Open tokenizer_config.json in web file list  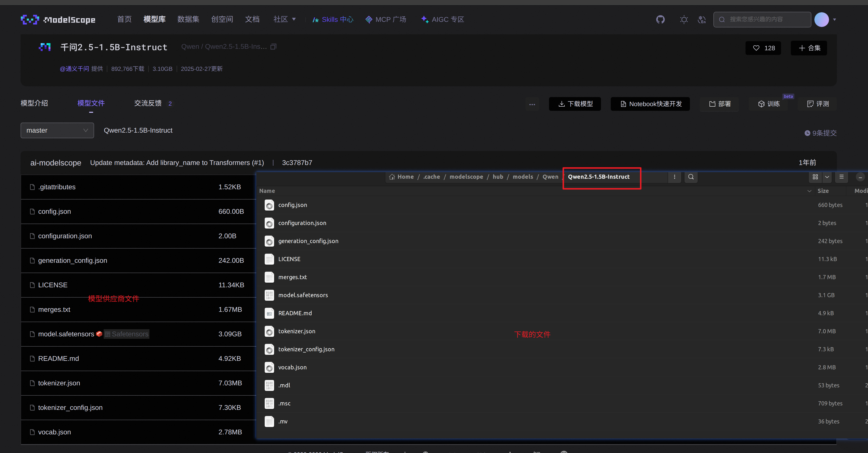click(x=70, y=407)
